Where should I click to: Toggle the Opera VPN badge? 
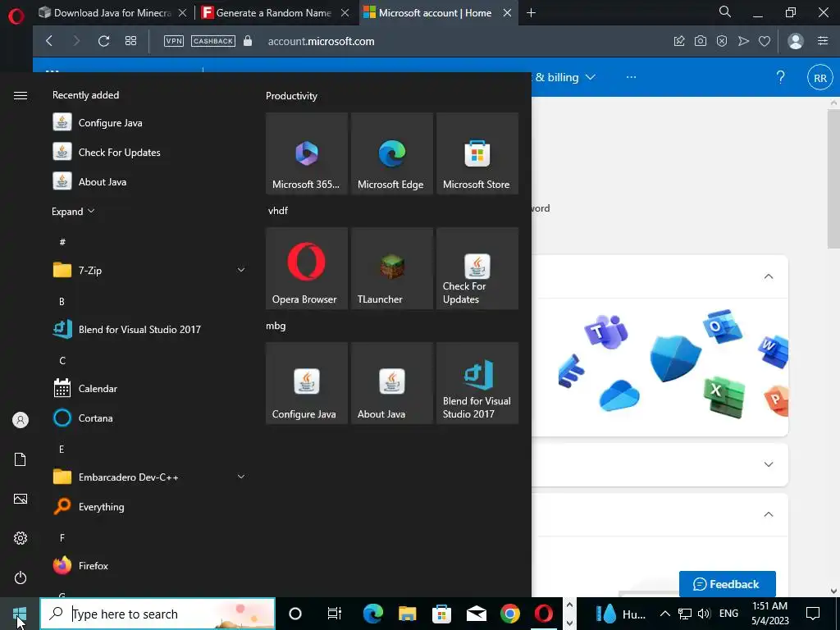(x=174, y=41)
